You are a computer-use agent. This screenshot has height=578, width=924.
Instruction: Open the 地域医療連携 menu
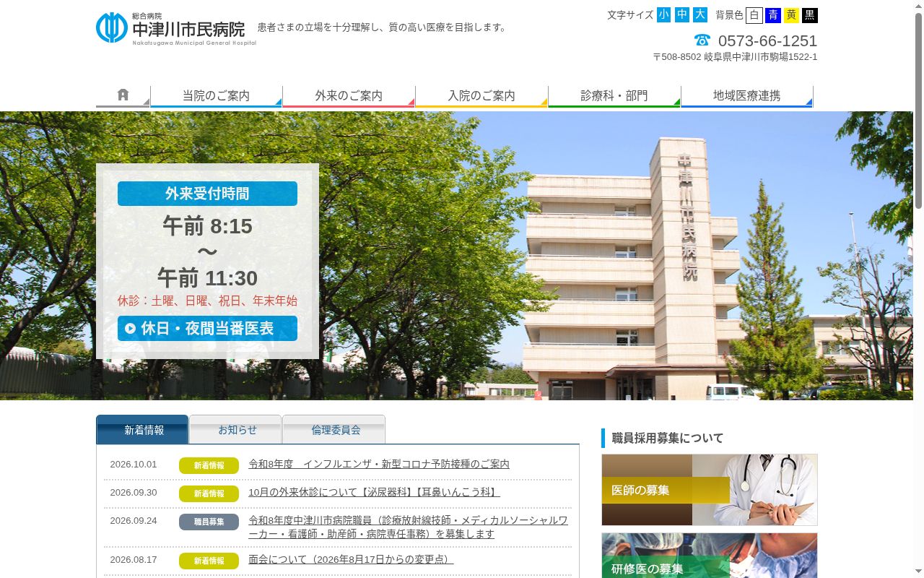point(746,95)
